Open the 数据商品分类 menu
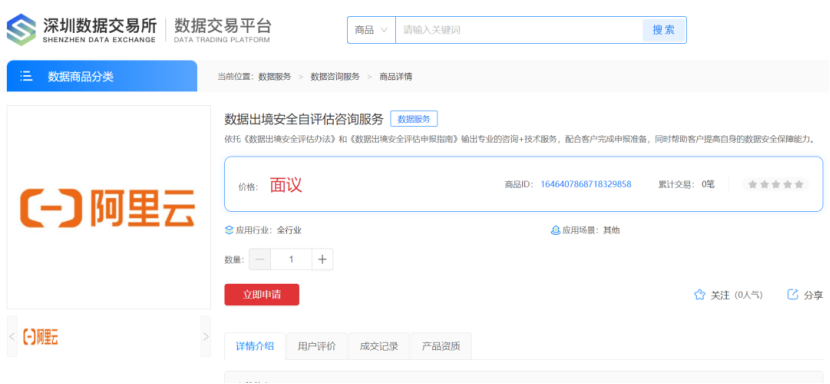 click(x=102, y=76)
